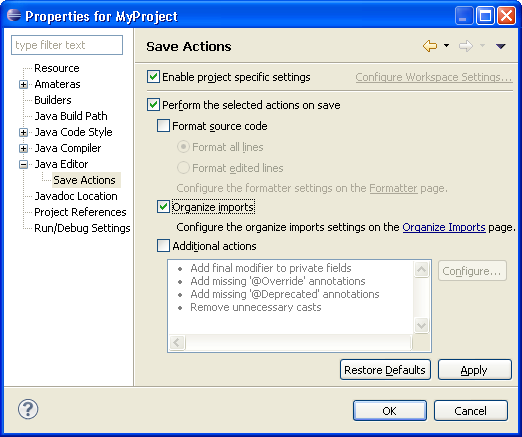Follow the Organize Imports page link
The width and height of the screenshot is (522, 437).
pos(444,227)
